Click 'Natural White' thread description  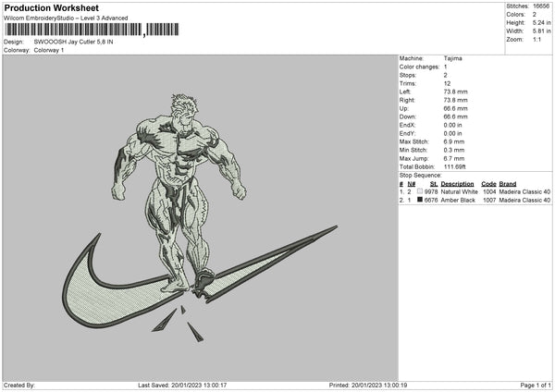[459, 191]
